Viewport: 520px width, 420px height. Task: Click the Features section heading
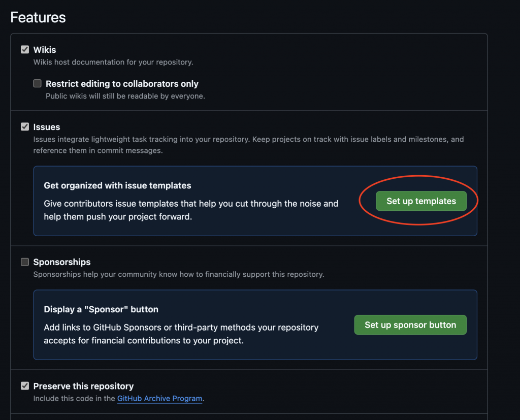click(x=38, y=17)
